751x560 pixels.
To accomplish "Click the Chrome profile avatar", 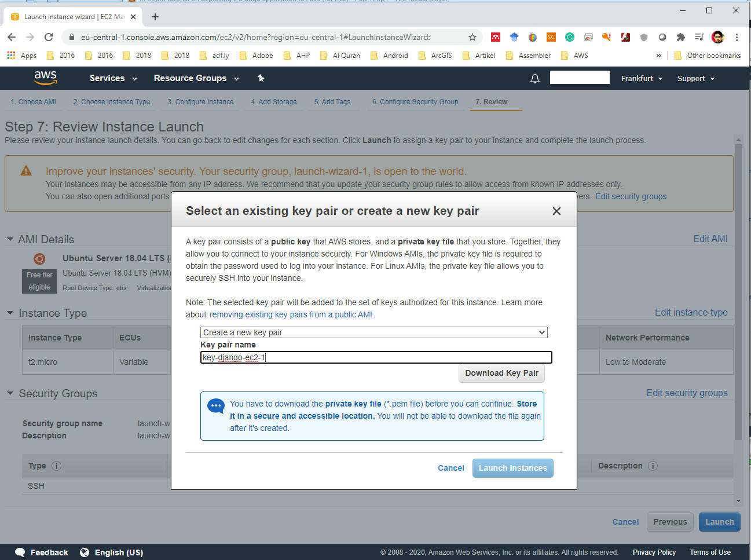I will [718, 37].
